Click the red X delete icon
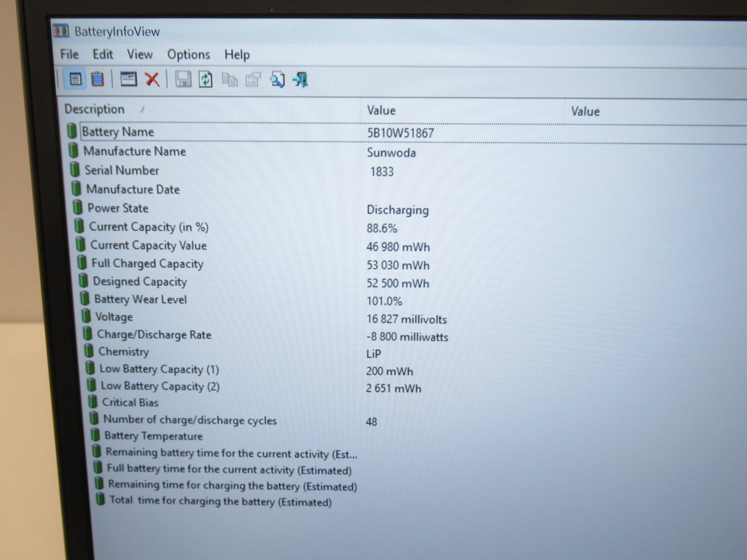Viewport: 747px width, 560px height. click(x=152, y=79)
